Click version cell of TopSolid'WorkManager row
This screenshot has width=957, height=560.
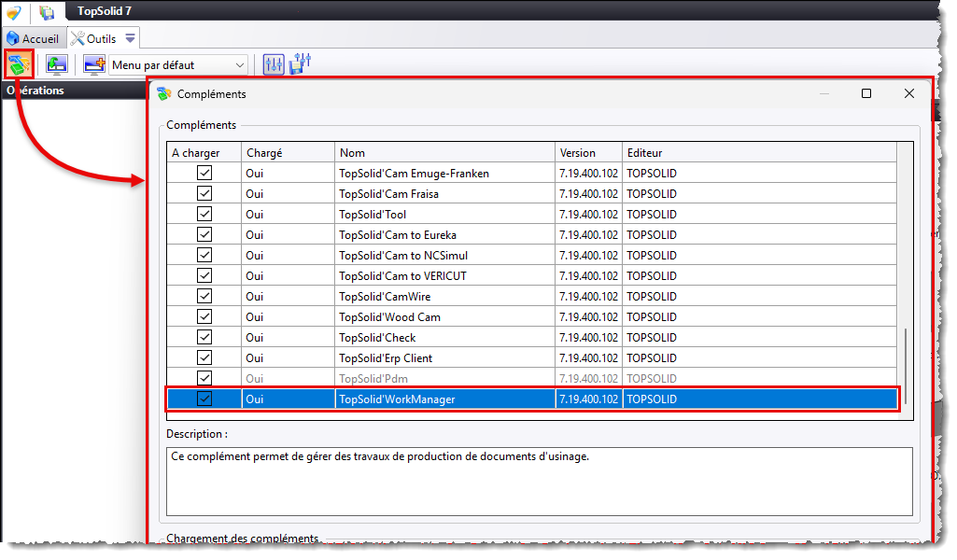pos(588,399)
